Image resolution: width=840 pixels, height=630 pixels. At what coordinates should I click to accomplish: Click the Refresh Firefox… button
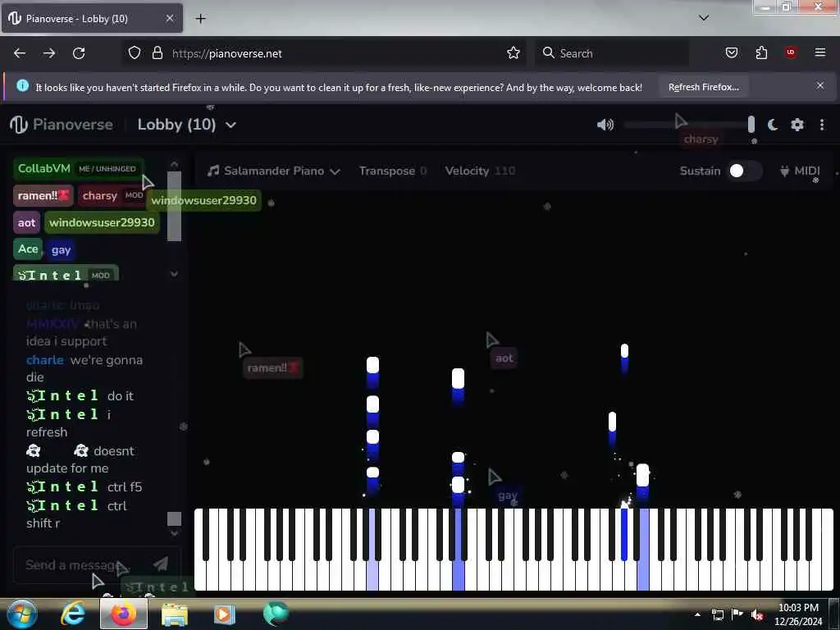coord(703,87)
